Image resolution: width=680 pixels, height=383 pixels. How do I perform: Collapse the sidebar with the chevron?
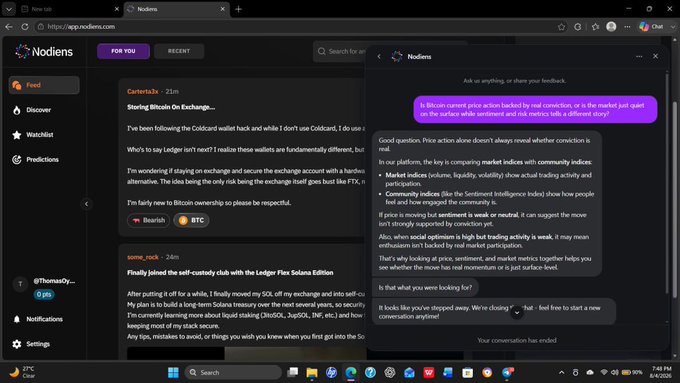pos(86,204)
